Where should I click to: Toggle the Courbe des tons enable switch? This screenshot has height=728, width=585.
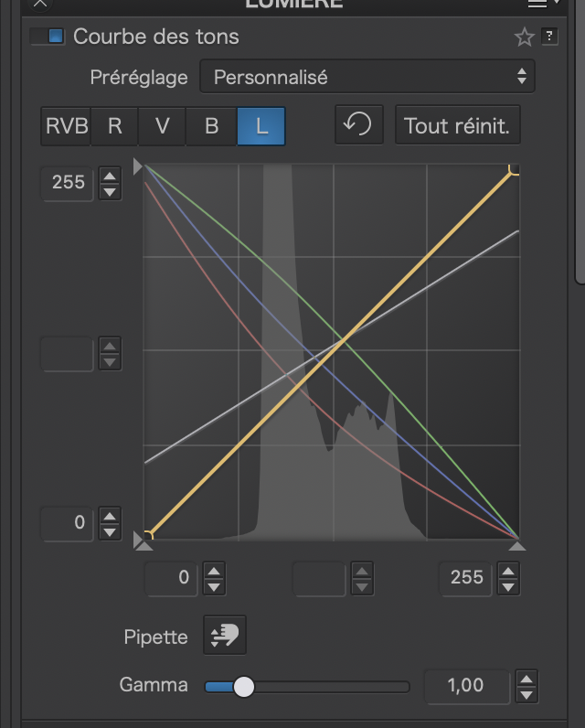[48, 37]
